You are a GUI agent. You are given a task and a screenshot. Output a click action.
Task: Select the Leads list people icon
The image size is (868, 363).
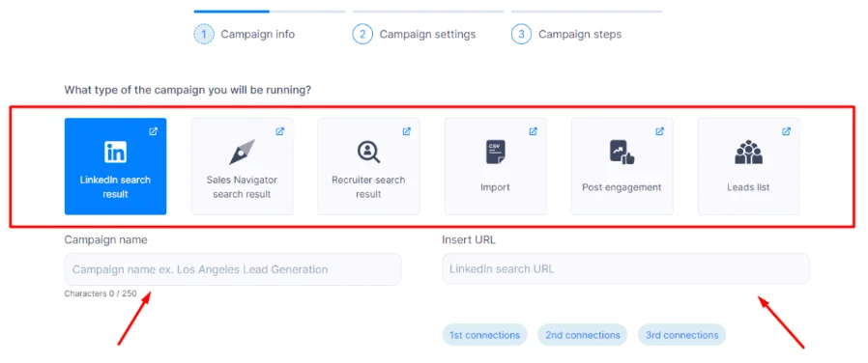tap(748, 153)
